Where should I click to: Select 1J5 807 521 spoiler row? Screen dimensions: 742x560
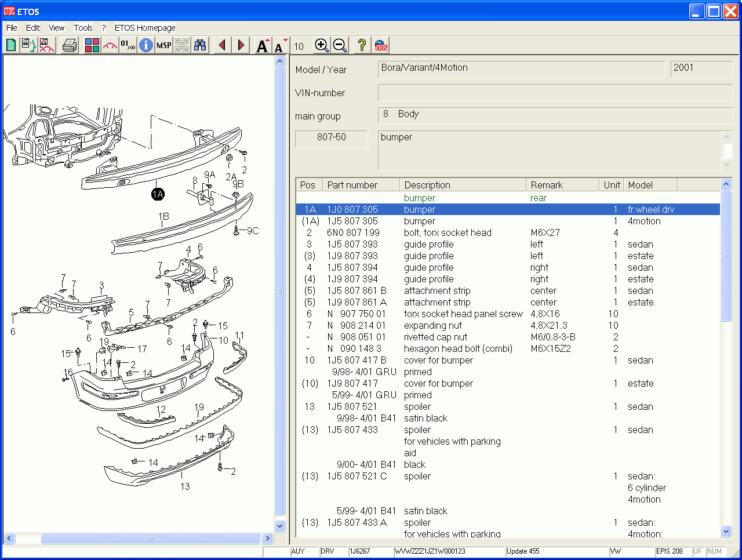click(x=508, y=406)
